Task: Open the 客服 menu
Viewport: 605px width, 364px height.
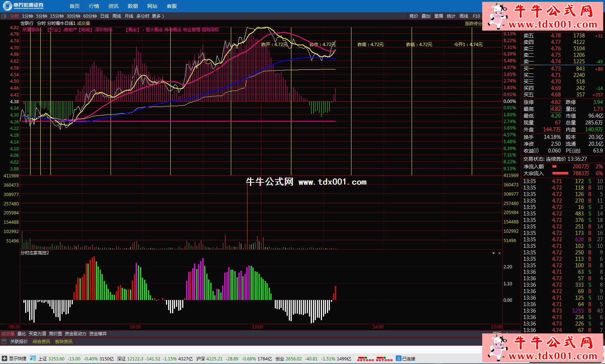Action: coord(172,6)
